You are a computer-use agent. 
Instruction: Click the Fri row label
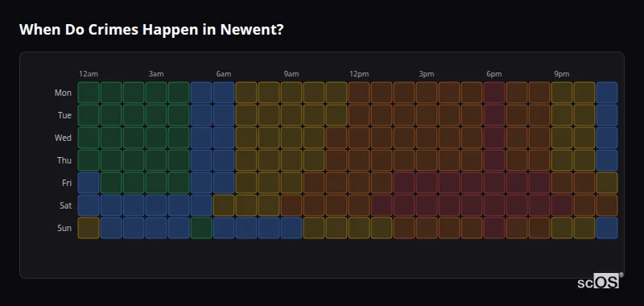tap(67, 183)
